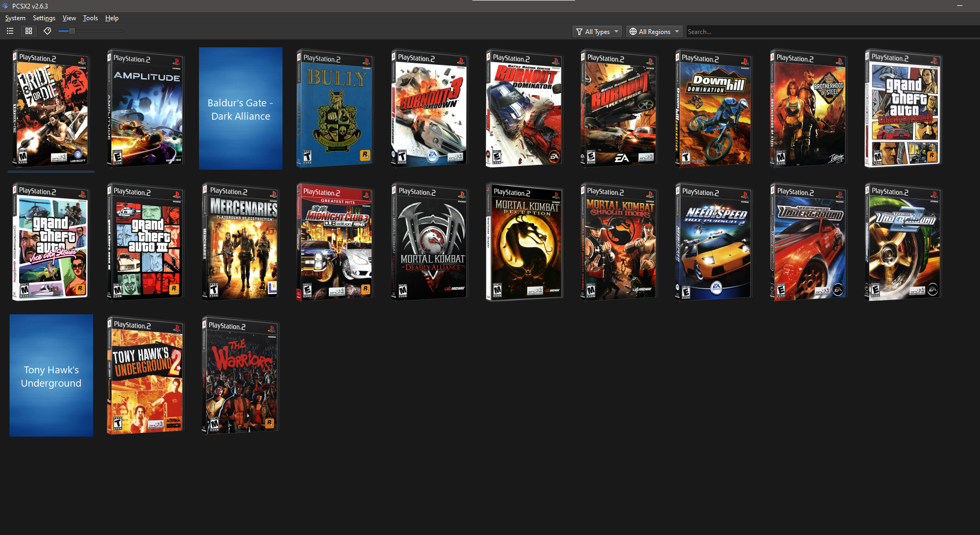This screenshot has width=980, height=535.
Task: Select the Grand Theft Auto III cover
Action: pyautogui.click(x=146, y=242)
